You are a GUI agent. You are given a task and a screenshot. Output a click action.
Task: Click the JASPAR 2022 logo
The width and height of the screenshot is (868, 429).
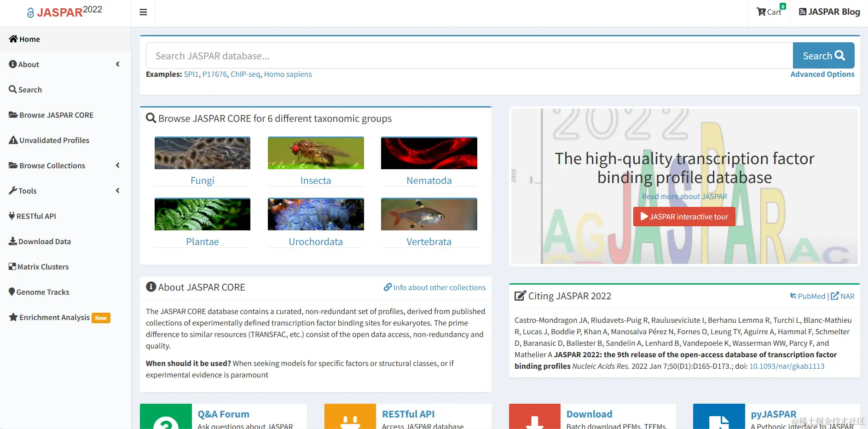tap(64, 11)
